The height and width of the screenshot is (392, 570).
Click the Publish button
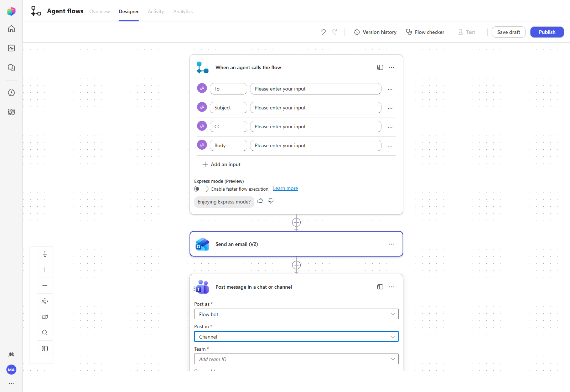point(547,32)
